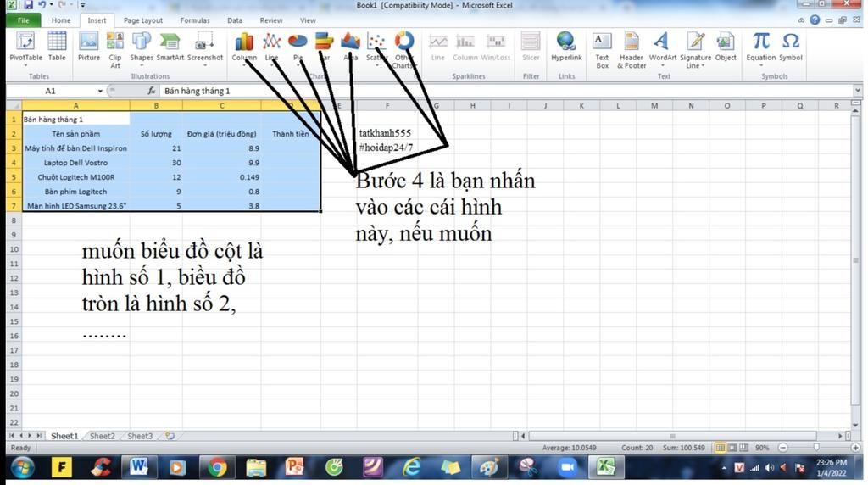Save the workbook from Quick Access
This screenshot has width=868, height=485.
point(28,5)
